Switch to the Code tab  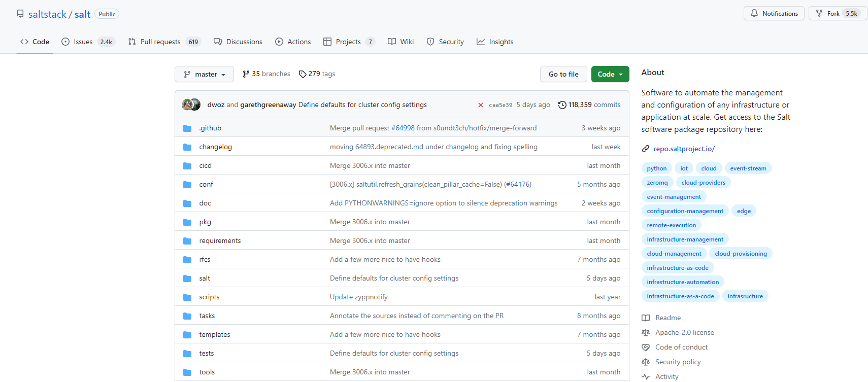35,42
